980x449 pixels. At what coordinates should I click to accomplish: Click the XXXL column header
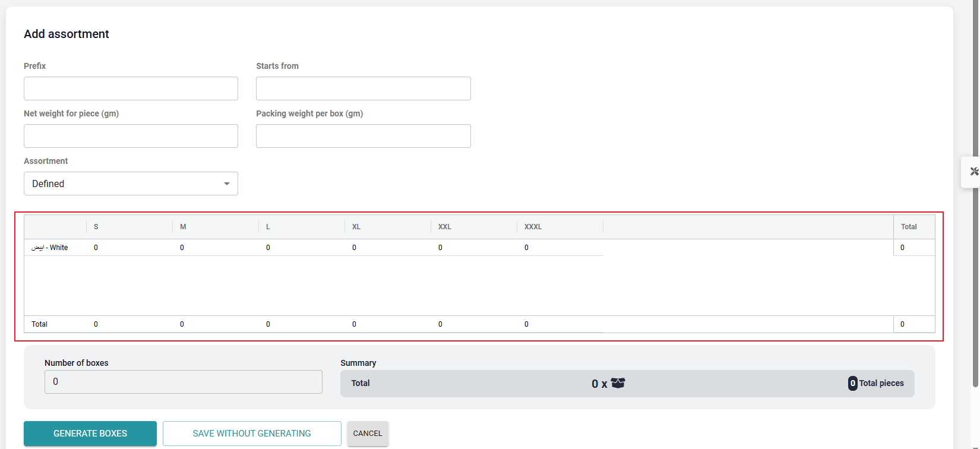[560, 227]
